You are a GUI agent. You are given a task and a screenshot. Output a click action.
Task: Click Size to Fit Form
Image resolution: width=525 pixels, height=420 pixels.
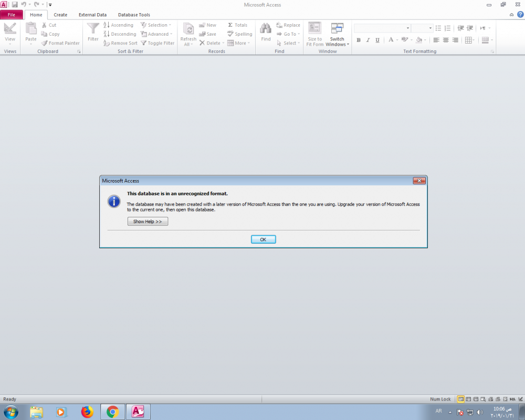click(x=314, y=34)
